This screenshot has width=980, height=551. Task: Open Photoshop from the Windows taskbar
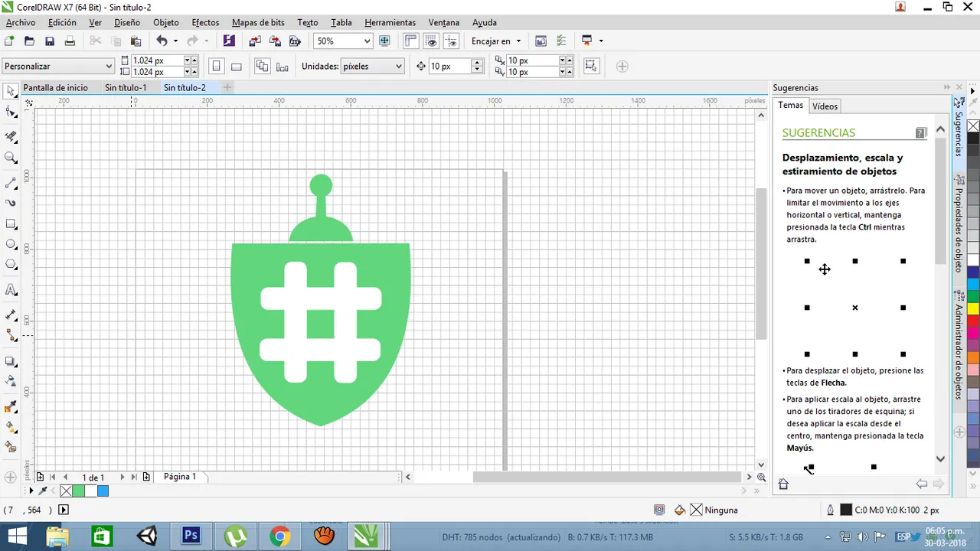click(x=191, y=536)
